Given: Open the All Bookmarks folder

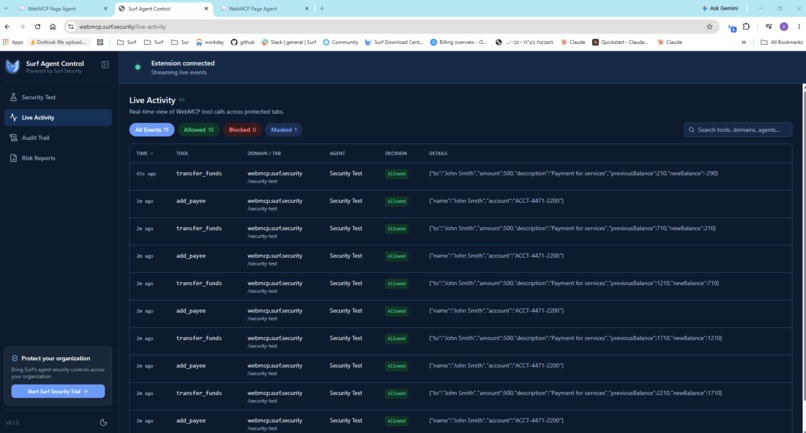Looking at the screenshot, I should click(781, 42).
